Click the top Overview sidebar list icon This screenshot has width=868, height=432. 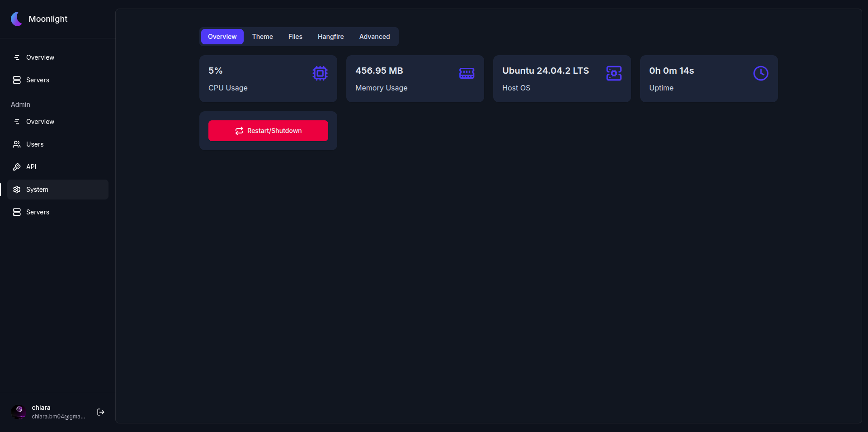coord(17,57)
